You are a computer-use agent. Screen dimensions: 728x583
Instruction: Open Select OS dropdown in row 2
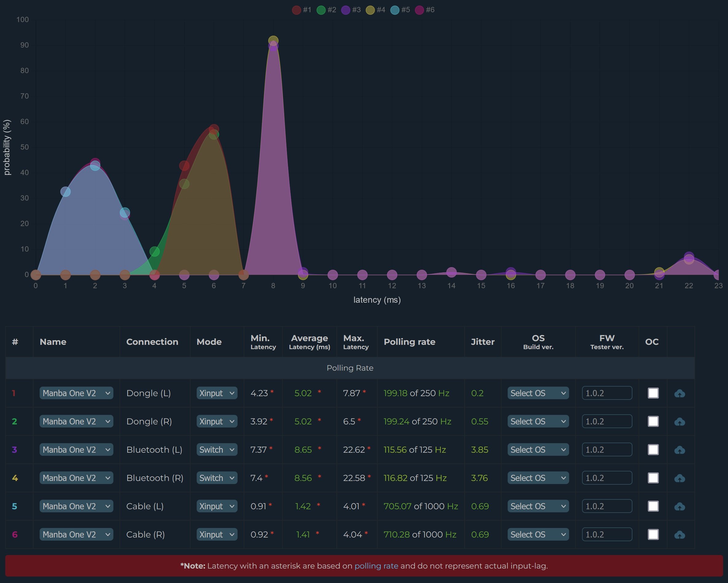(x=538, y=422)
